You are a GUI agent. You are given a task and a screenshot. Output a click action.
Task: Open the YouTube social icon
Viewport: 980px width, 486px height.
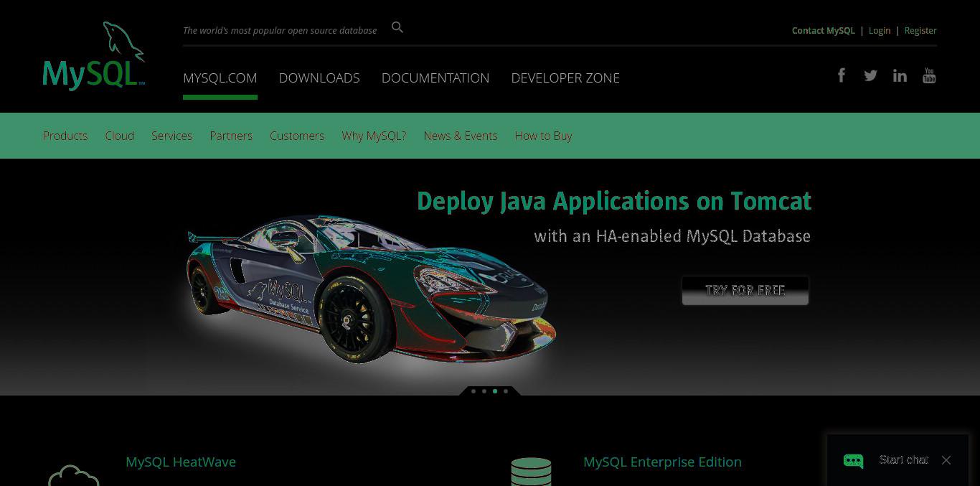tap(929, 75)
